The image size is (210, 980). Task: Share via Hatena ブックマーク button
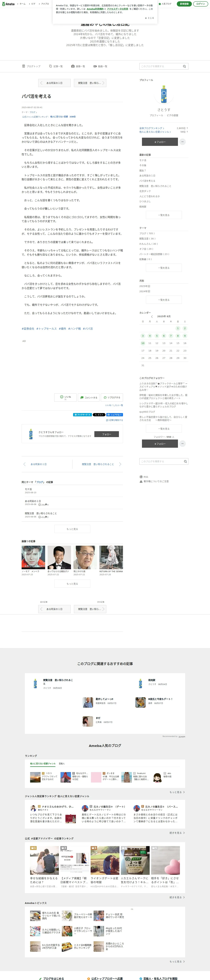coord(82,415)
